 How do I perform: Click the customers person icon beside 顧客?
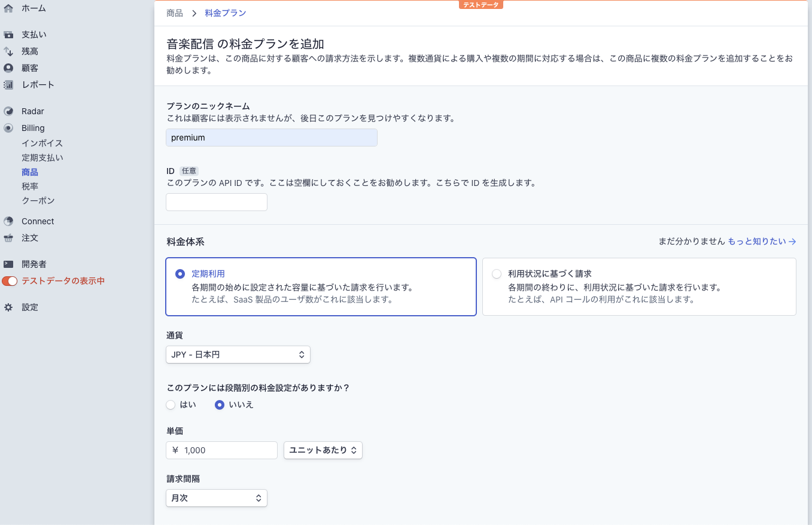(x=8, y=68)
